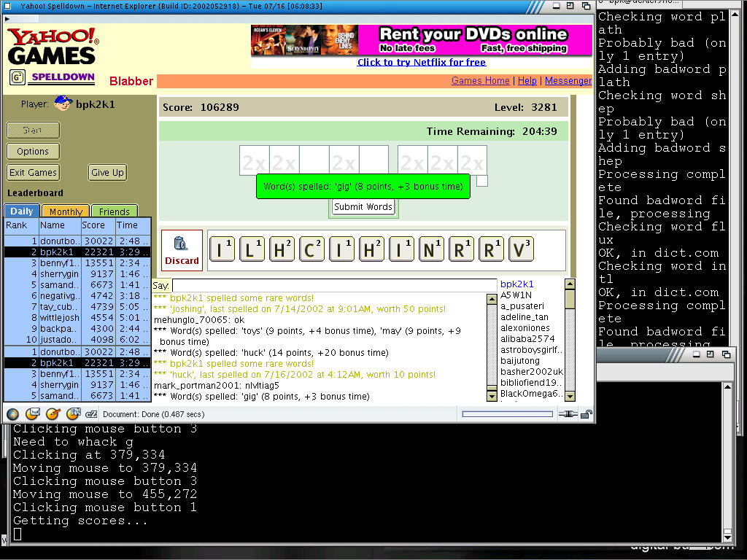
Task: Open the Options button
Action: coord(33,152)
